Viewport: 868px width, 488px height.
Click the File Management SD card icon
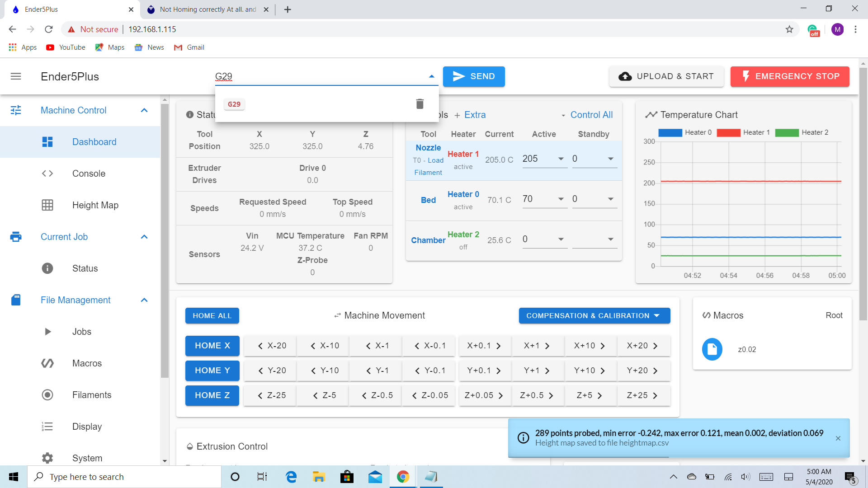(x=16, y=300)
